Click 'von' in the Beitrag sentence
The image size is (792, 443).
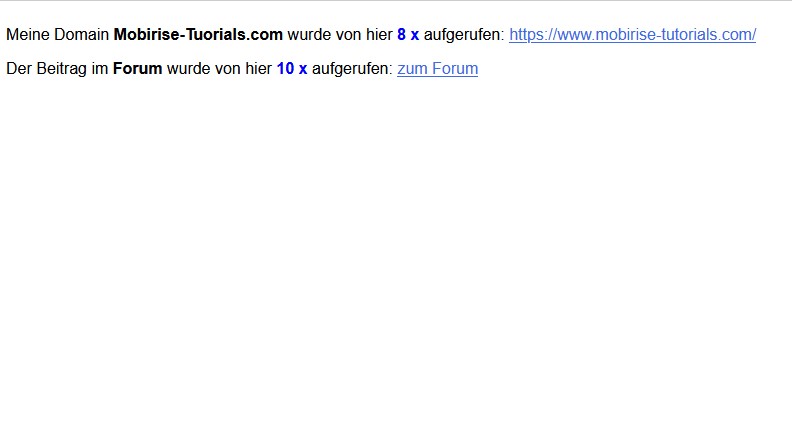coord(228,69)
